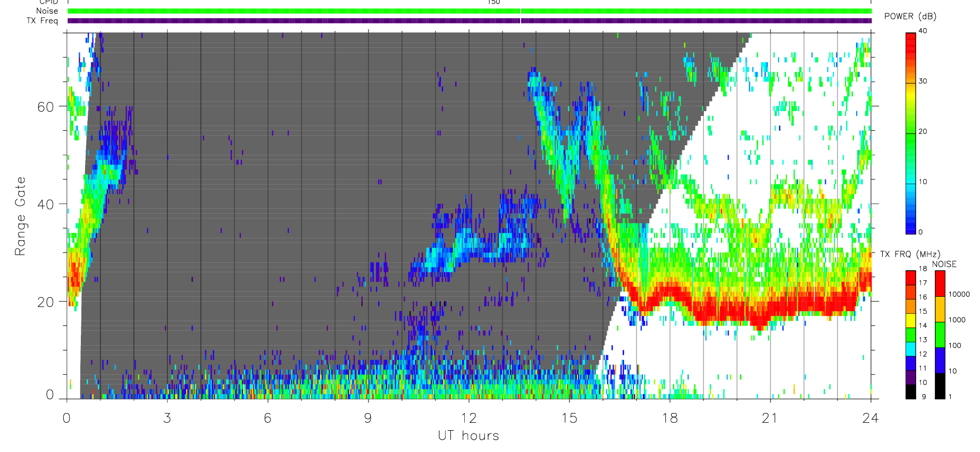The height and width of the screenshot is (452, 980).
Task: Click the "NOISE" title above the noise color scale
Action: pos(944,264)
